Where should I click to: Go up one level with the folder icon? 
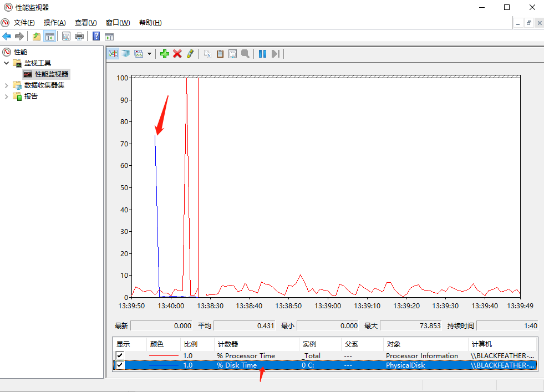[37, 36]
